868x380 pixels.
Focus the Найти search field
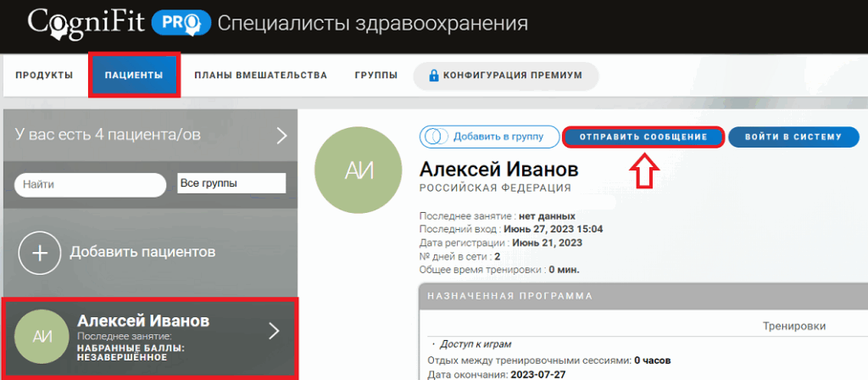(90, 184)
